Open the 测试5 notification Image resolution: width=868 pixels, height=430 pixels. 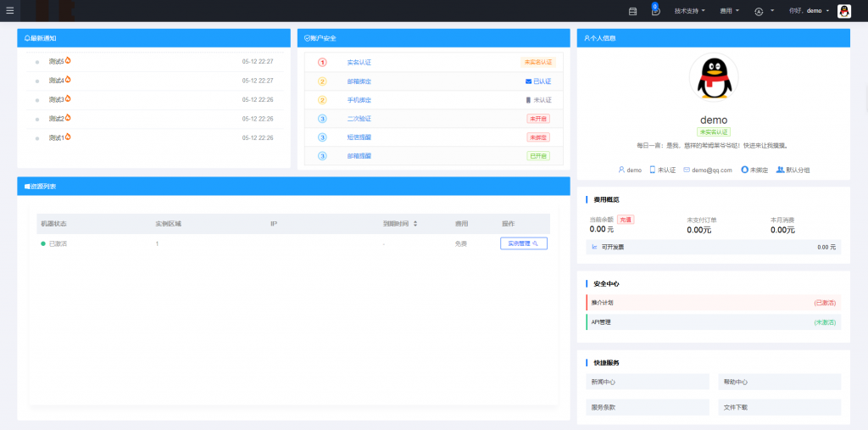pos(56,62)
